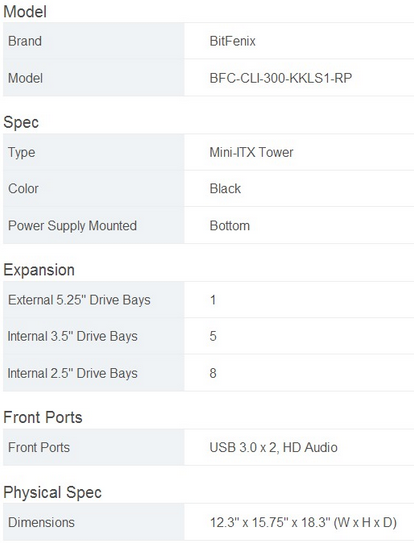Select the model number BFC-CLI-300-KKLS1-RP
The height and width of the screenshot is (543, 414).
click(281, 78)
